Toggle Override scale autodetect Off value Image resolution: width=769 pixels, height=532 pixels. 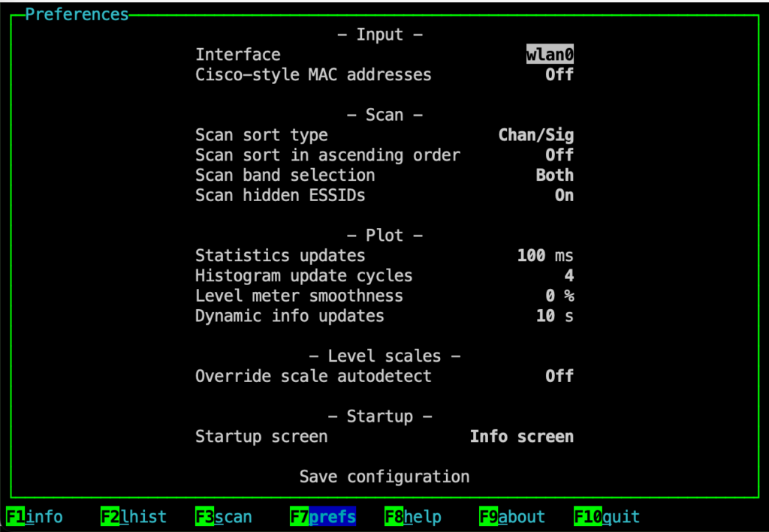point(559,376)
